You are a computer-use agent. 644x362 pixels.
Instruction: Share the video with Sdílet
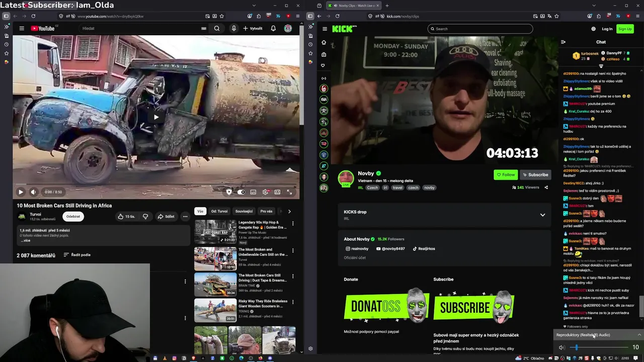166,217
